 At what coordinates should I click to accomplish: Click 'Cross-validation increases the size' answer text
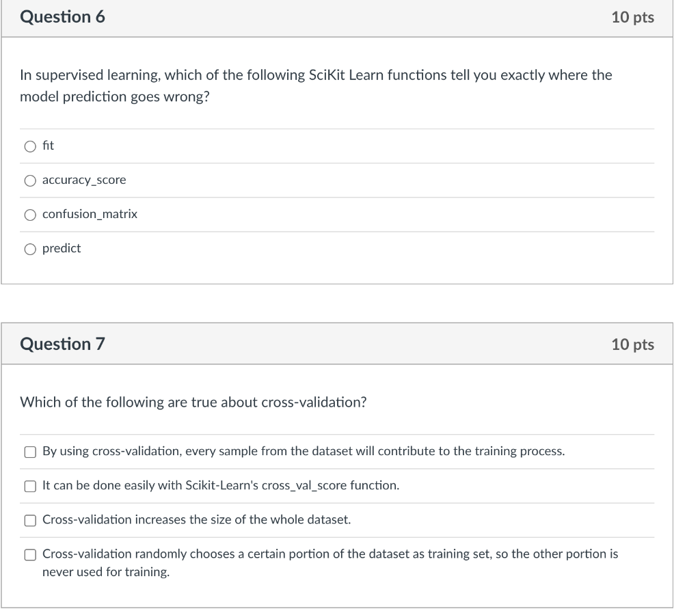click(196, 519)
